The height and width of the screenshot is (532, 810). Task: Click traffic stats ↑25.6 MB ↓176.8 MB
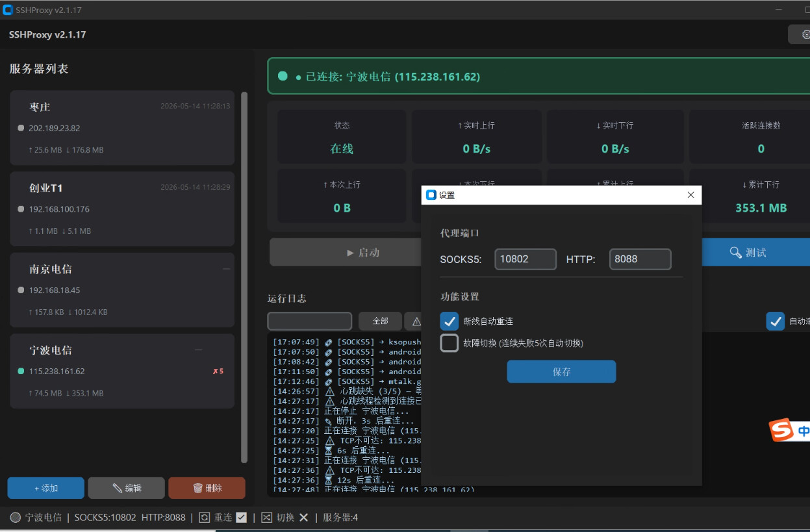66,150
